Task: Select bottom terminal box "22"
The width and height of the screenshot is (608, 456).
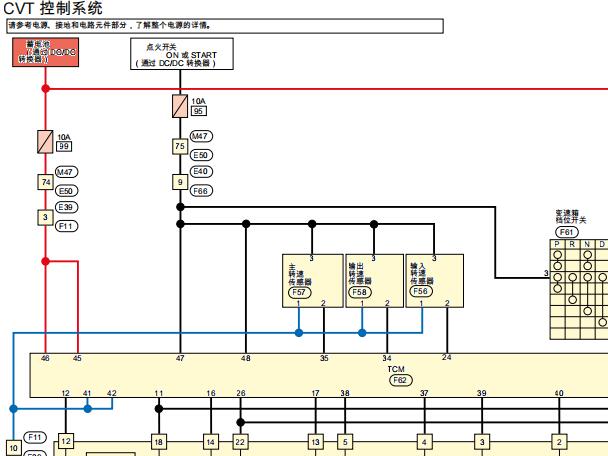Action: tap(240, 442)
